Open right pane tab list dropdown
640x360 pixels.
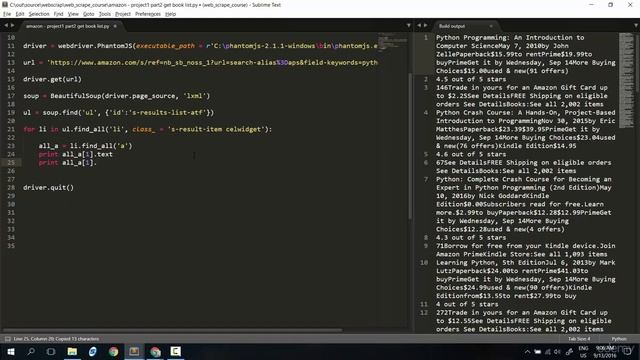pyautogui.click(x=636, y=26)
